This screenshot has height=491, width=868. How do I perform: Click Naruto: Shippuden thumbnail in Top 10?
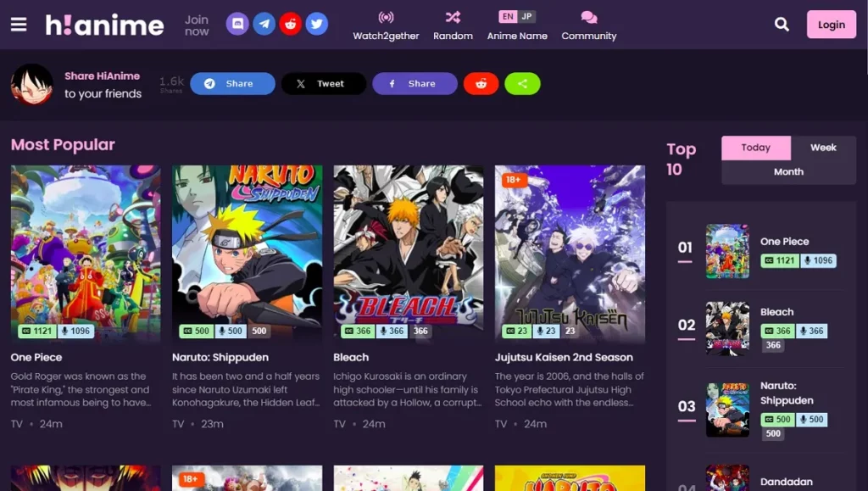click(727, 410)
